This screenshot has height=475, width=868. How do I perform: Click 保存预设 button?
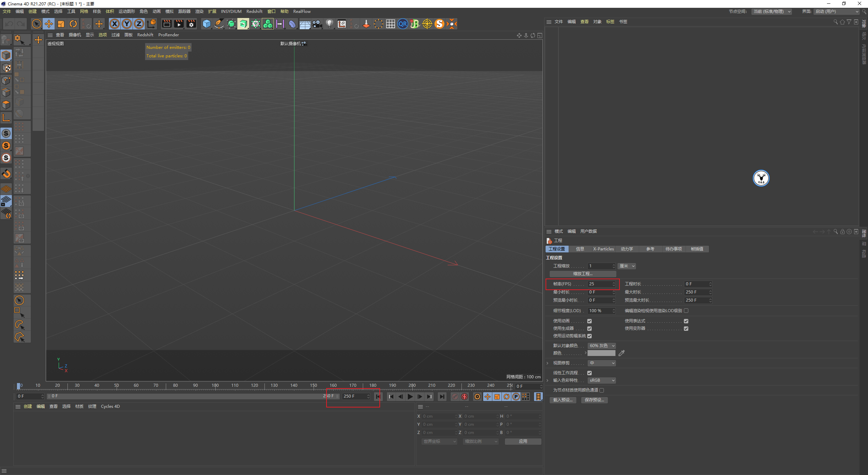[594, 400]
